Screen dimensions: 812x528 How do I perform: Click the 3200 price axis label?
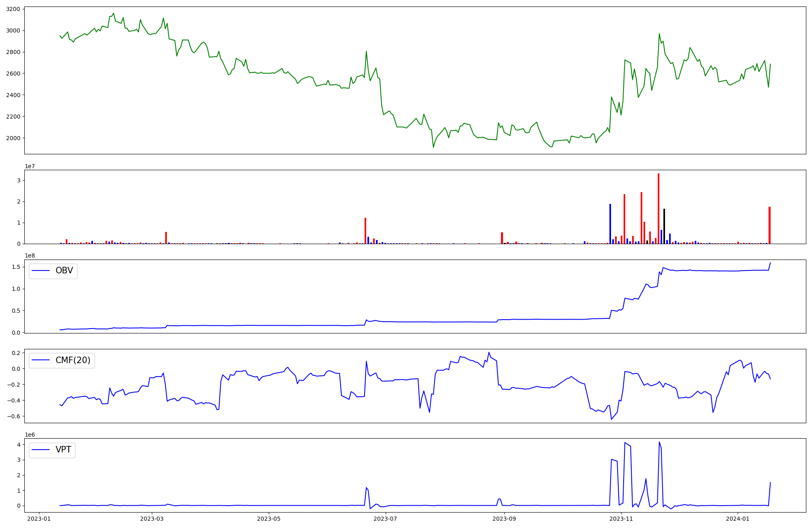click(x=13, y=9)
